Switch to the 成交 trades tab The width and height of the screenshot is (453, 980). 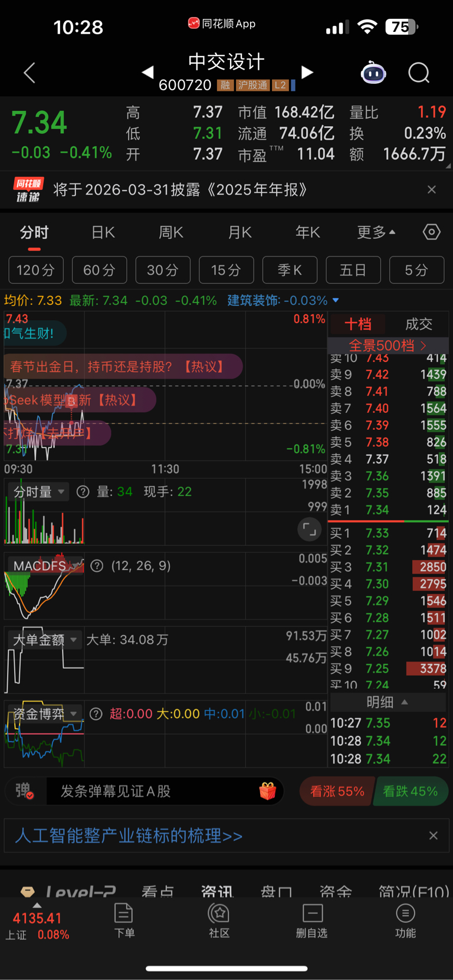(419, 324)
